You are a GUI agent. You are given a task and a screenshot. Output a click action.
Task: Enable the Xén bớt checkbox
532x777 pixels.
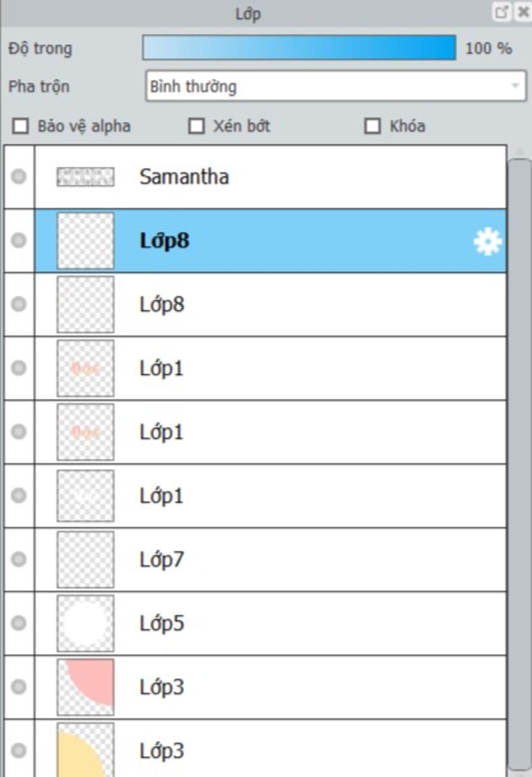point(196,126)
